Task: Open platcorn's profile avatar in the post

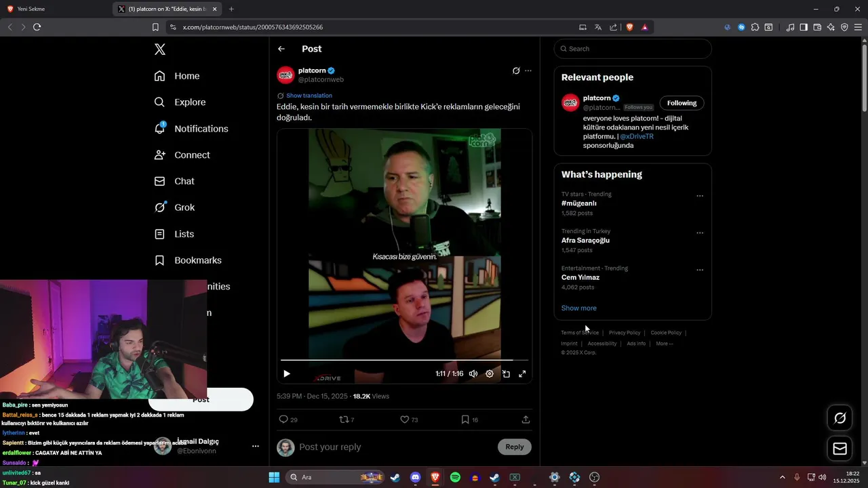Action: pos(285,75)
